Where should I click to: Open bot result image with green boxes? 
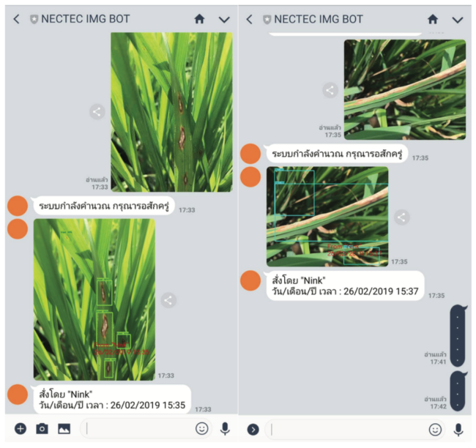(x=94, y=299)
